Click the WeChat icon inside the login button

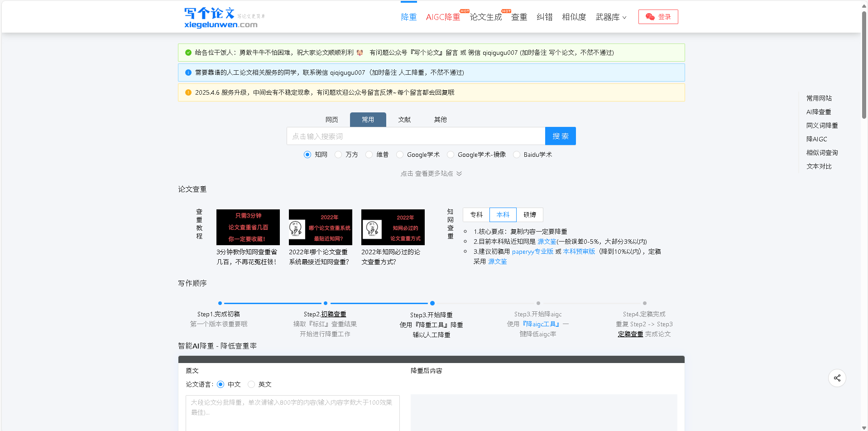point(651,16)
